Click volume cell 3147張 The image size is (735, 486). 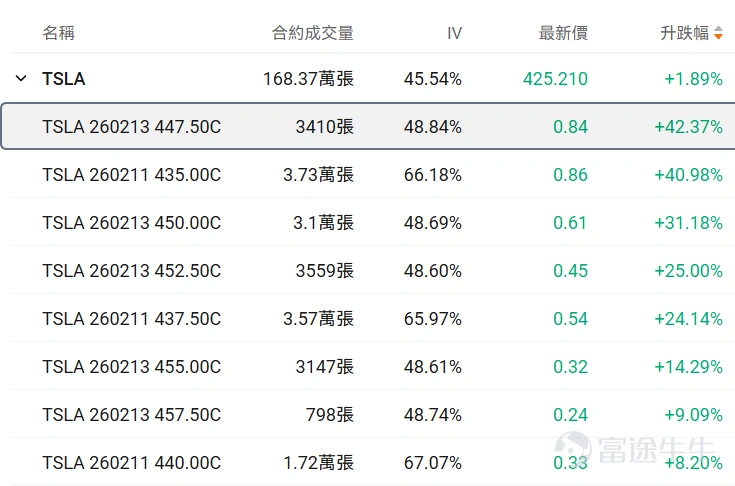click(x=325, y=366)
